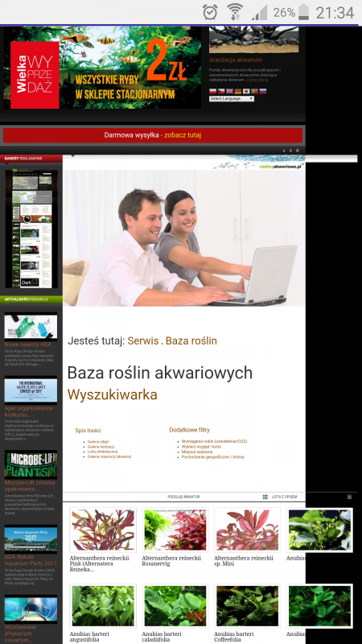Open Anubias barteri Coffeefolia thumbnail

coord(248,606)
